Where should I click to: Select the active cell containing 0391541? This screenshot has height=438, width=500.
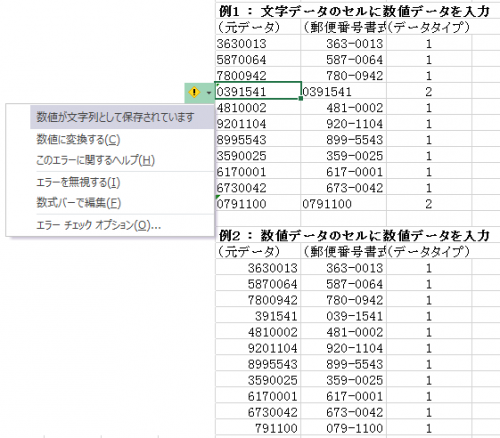pos(258,91)
